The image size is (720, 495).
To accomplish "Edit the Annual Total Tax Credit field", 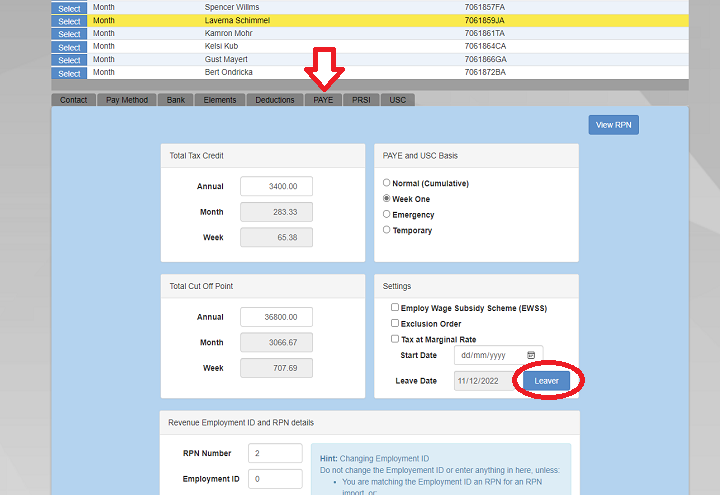I will coord(276,186).
